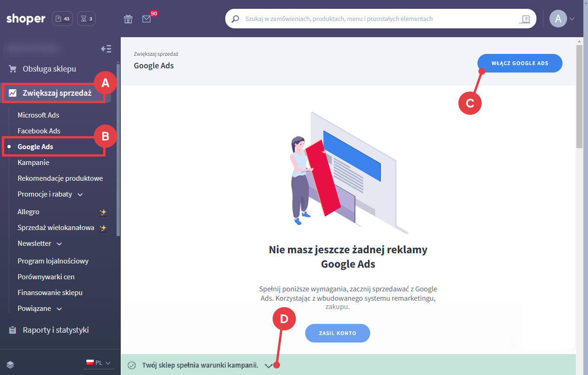Open Finansowanie sklepu
This screenshot has height=375, width=588.
point(50,292)
